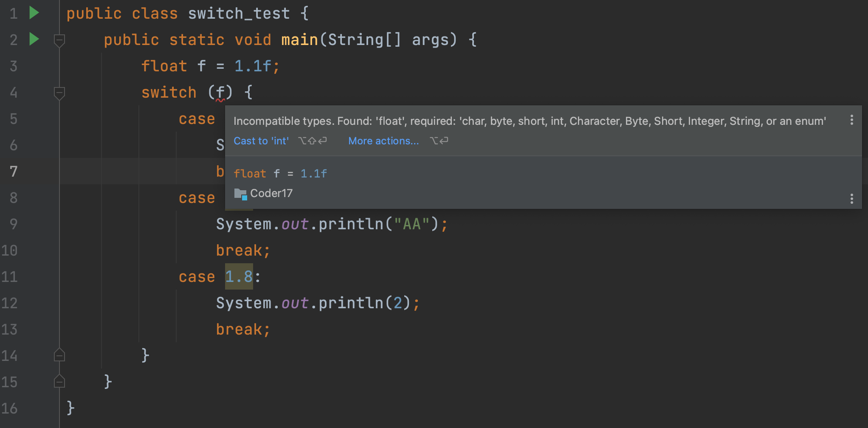Click println(2) call on line 12
Viewport: 868px width, 428px height.
pyautogui.click(x=364, y=303)
